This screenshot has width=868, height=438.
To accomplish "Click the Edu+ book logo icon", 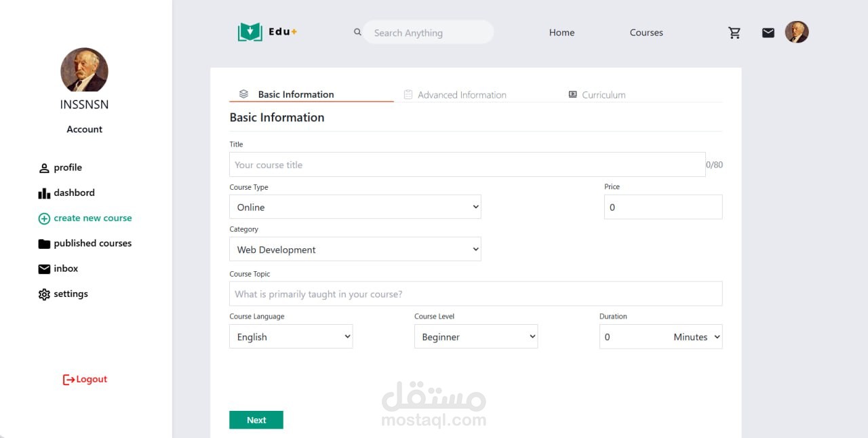I will 250,32.
